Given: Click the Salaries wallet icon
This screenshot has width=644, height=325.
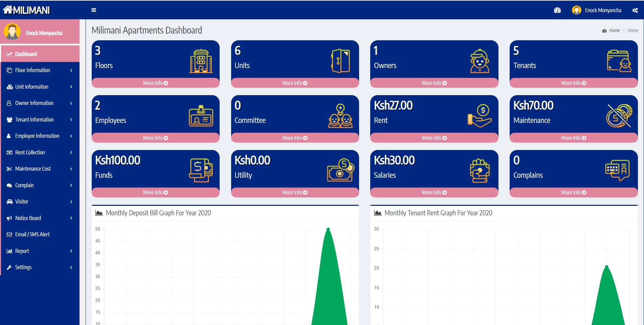Looking at the screenshot, I should pyautogui.click(x=480, y=171).
